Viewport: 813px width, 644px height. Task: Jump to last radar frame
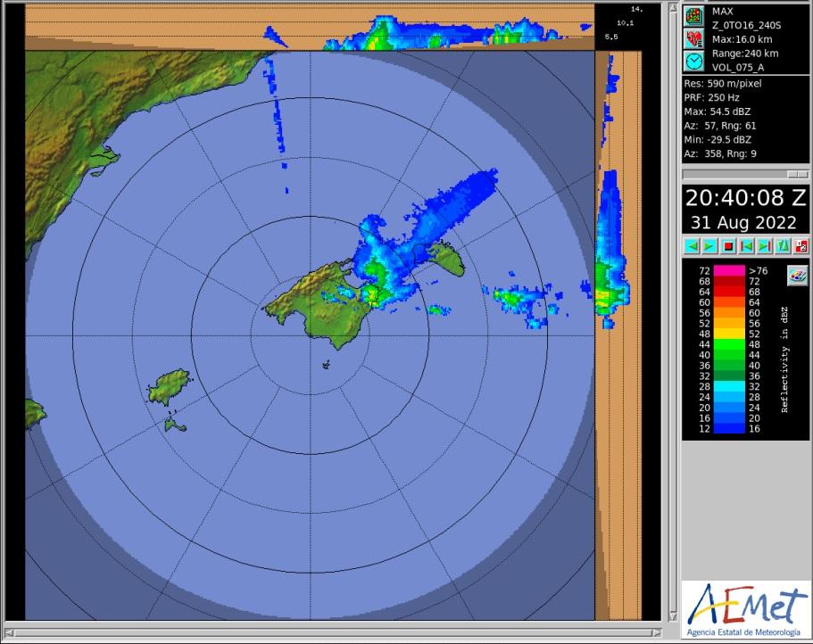(764, 245)
